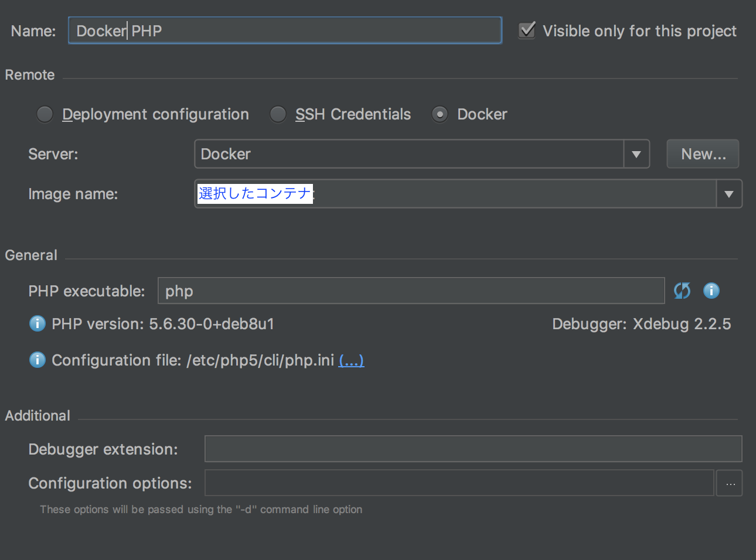Click the info icon before Configuration file line

click(37, 360)
